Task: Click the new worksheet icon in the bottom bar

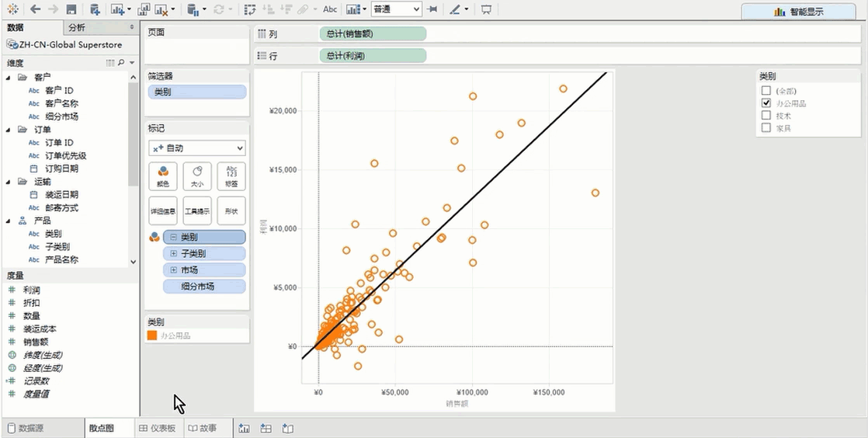Action: [x=244, y=428]
